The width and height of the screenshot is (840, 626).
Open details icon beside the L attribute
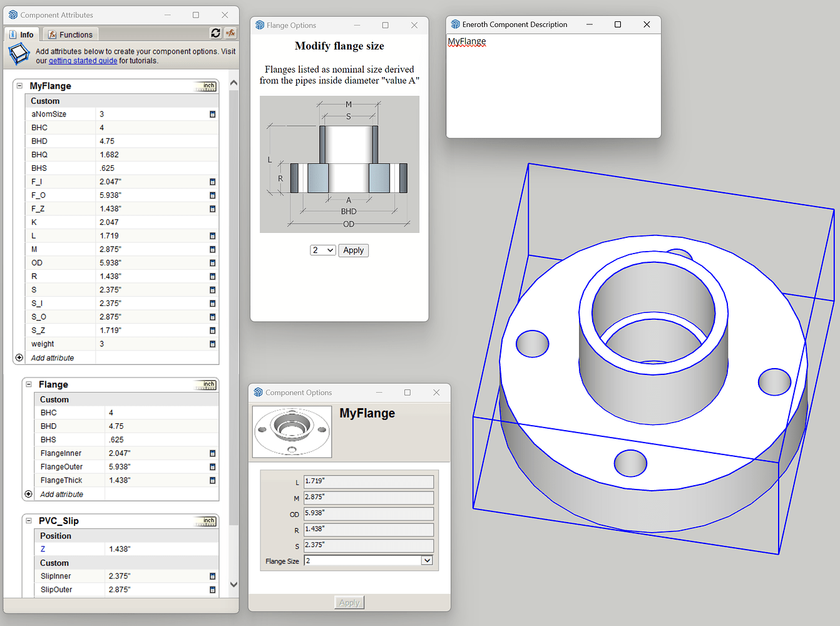tap(212, 235)
